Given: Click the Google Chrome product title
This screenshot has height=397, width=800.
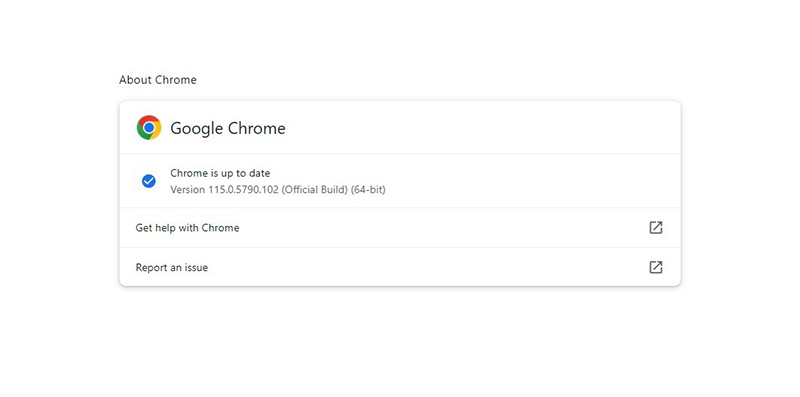Looking at the screenshot, I should click(228, 128).
